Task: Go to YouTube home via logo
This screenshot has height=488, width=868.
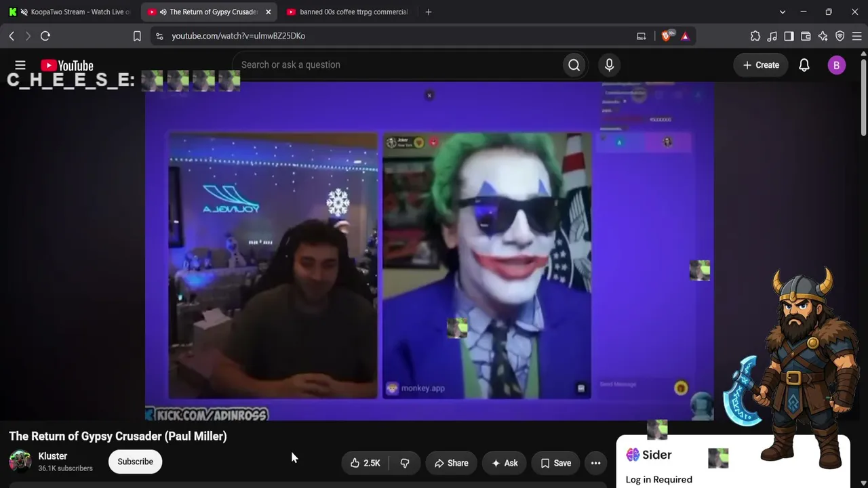Action: pos(67,65)
